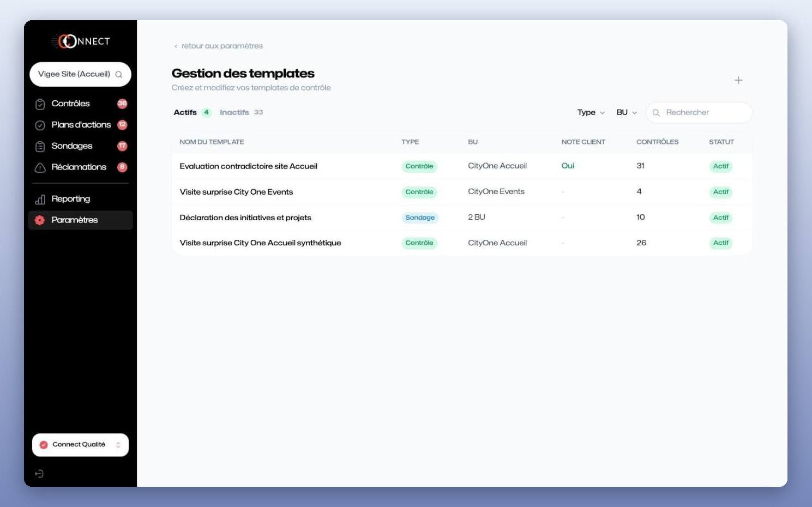Image resolution: width=812 pixels, height=507 pixels.
Task: Focus the Rechercher search field
Action: pos(699,112)
